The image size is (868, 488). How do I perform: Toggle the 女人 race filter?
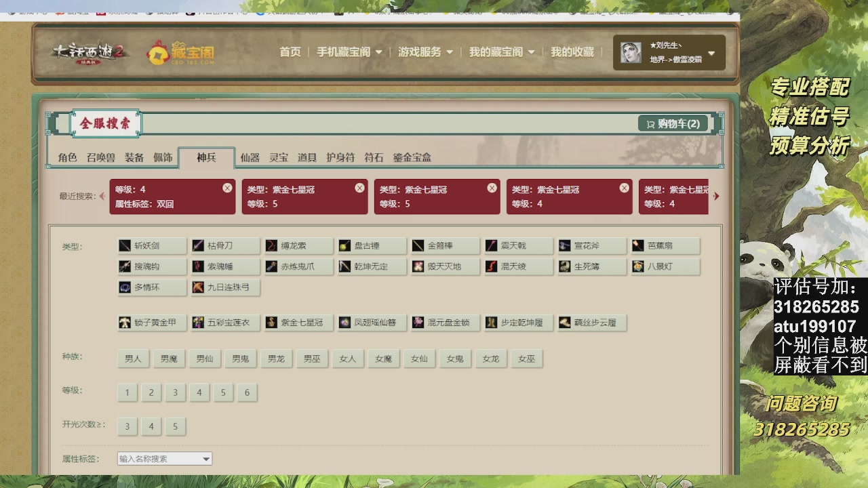[348, 359]
